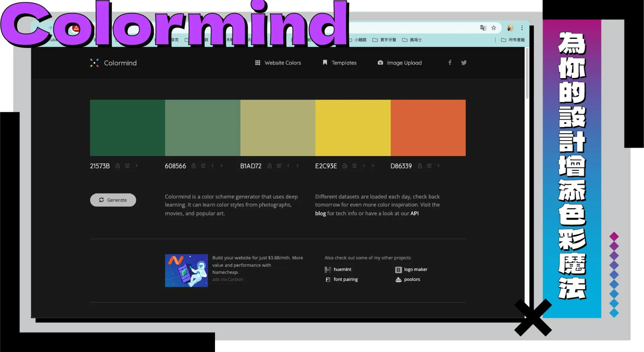Screen dimensions: 644x352
Task: Expand the 寰宇牙醫 bookmark folder
Action: (384, 40)
